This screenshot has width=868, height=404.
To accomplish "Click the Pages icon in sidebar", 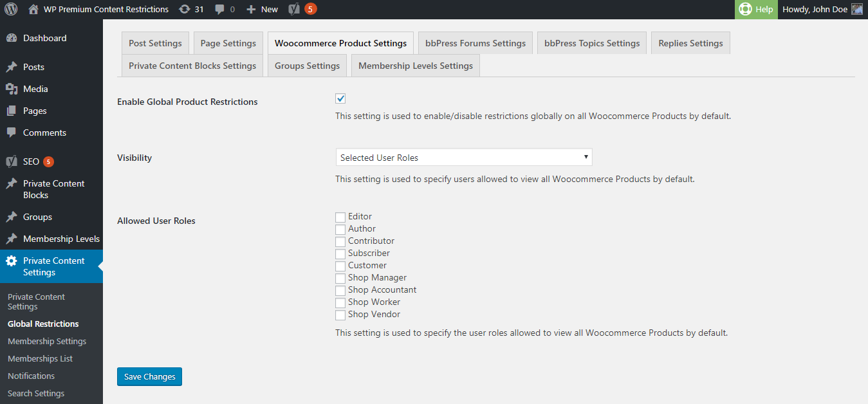I will [12, 111].
